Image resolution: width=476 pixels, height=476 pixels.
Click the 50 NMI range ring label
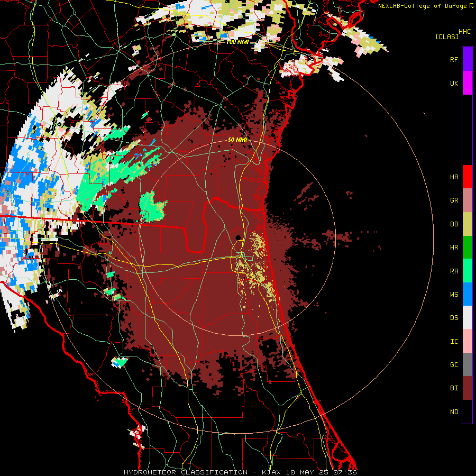point(237,140)
